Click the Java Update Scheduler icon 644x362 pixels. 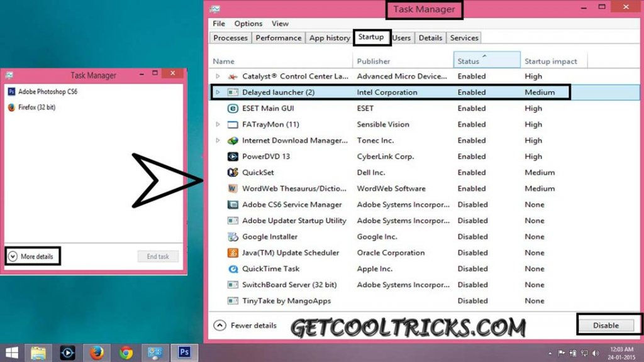pos(233,253)
